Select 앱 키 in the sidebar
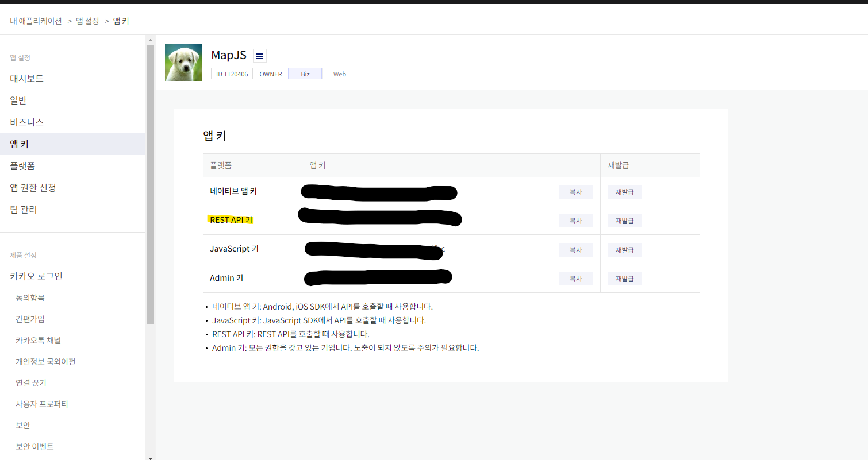Image resolution: width=868 pixels, height=460 pixels. [x=73, y=144]
